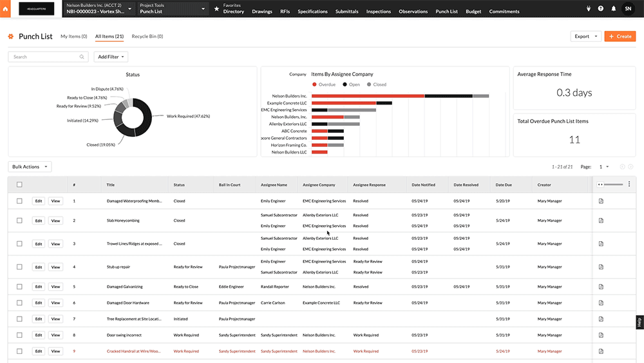Select checkbox for Slab Honeycombing row
The image size is (644, 363).
click(19, 221)
